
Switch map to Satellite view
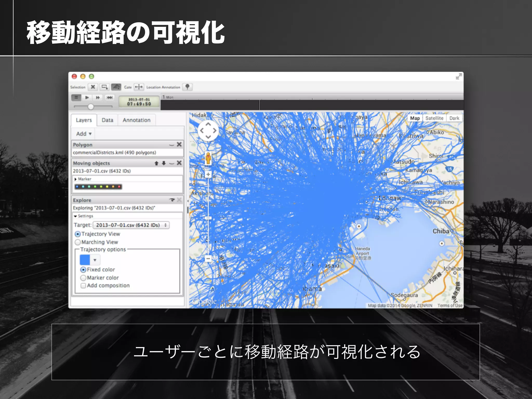tap(434, 118)
